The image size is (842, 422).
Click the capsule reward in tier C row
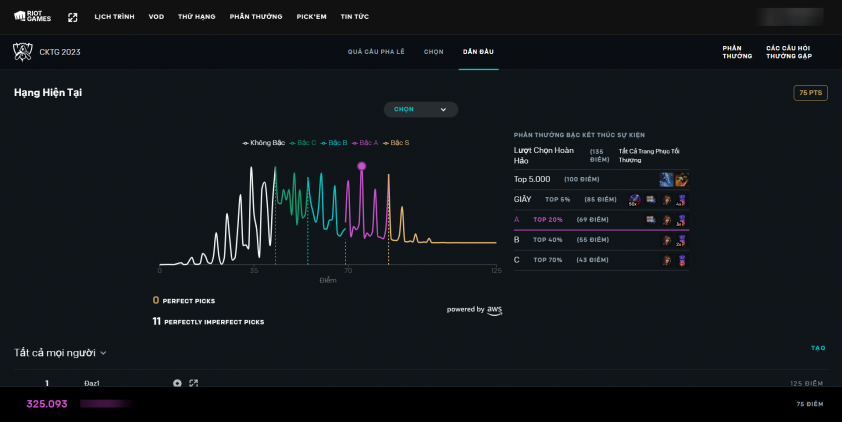click(681, 260)
